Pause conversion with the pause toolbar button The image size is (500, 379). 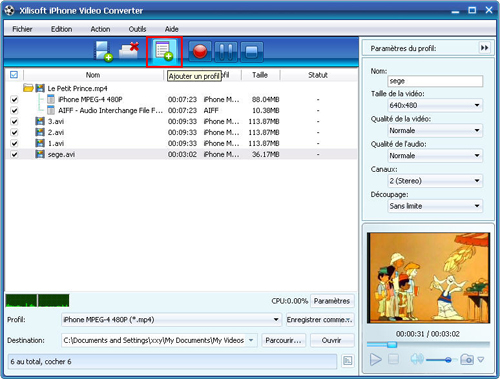coord(226,52)
